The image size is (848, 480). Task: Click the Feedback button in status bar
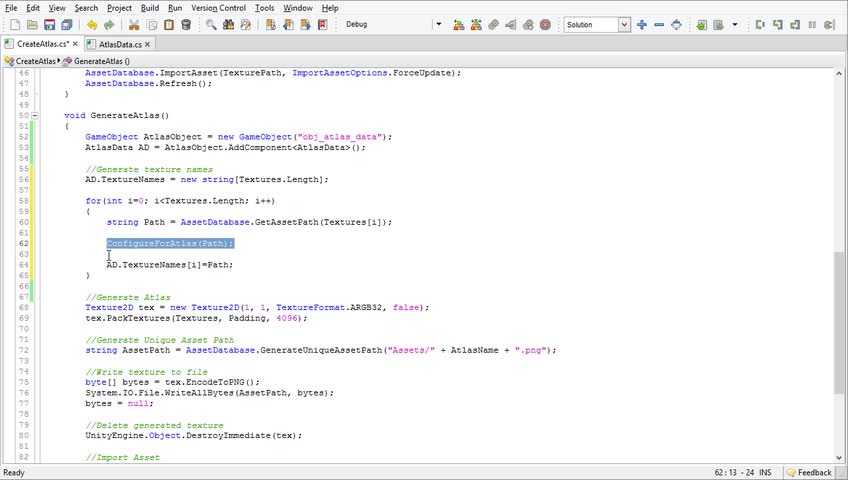coord(810,472)
